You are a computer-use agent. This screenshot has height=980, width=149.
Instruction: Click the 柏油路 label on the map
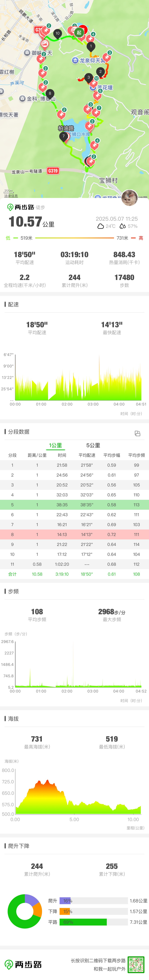[x=66, y=128]
